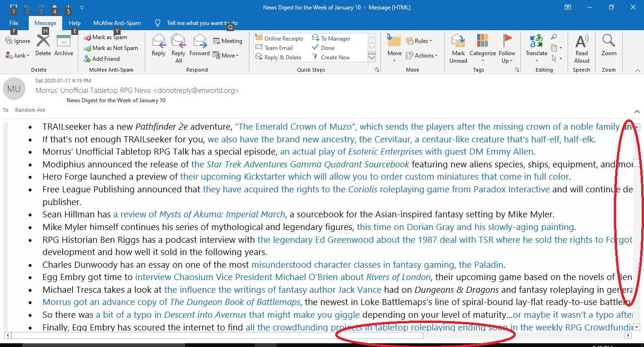Viewport: 644px width, 347px height.
Task: Open the Rivers of London interview link
Action: tap(283, 277)
